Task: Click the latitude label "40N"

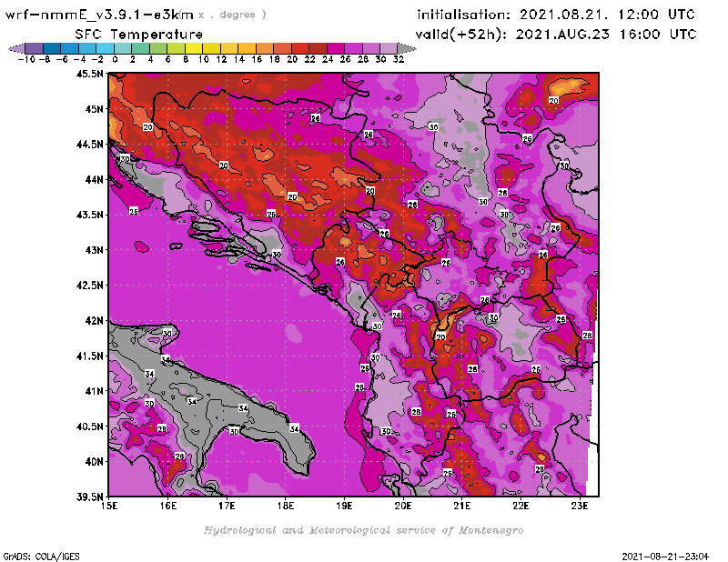Action: point(94,461)
